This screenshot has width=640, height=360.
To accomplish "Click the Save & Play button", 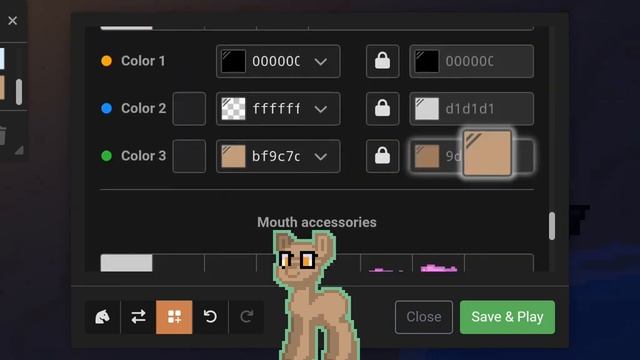I will [x=507, y=317].
